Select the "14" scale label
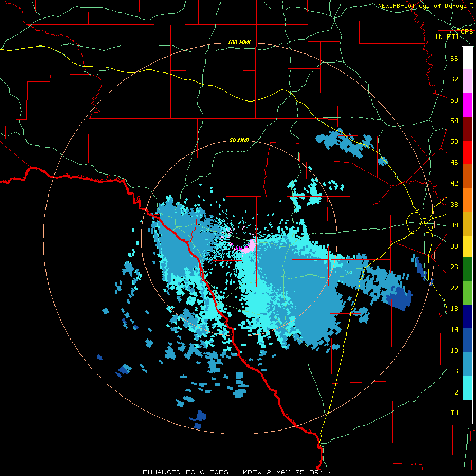This screenshot has width=476, height=476. click(x=454, y=329)
